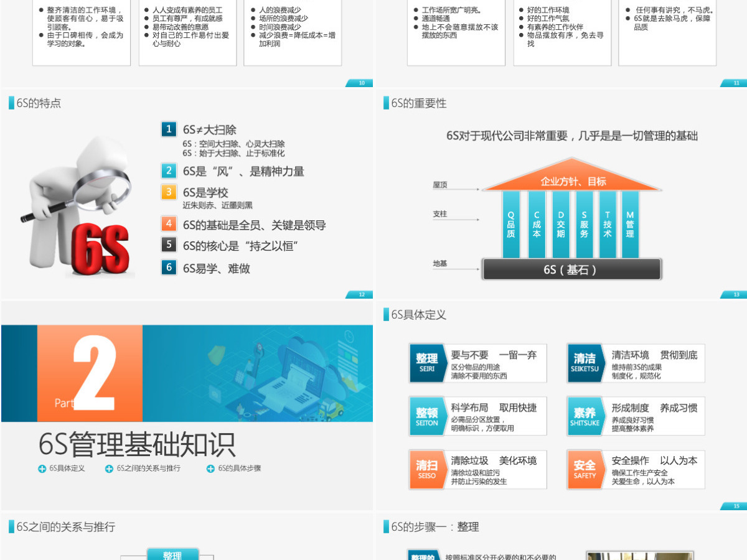Click the heading 清除垃圾 美化环境
Screen dimensions: 747x560
494,460
